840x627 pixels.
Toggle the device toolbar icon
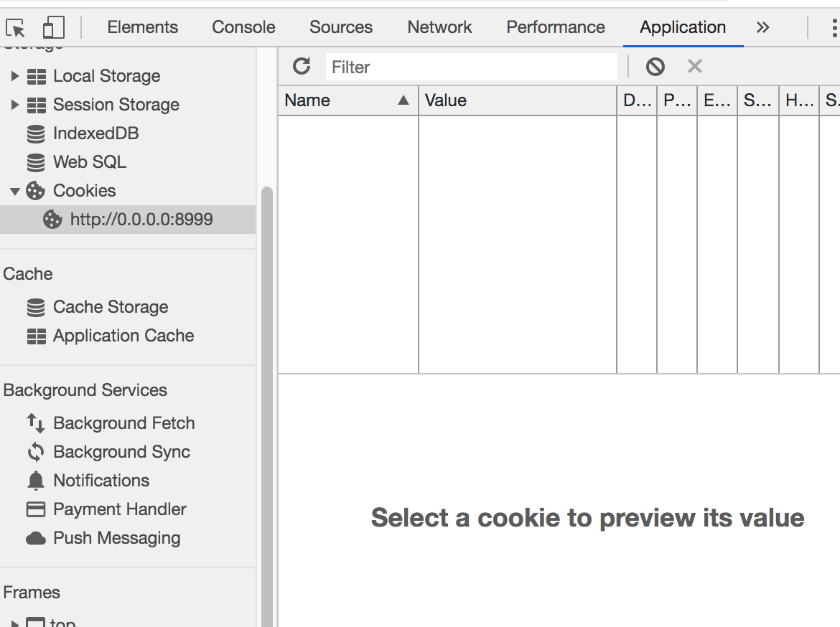click(x=53, y=28)
